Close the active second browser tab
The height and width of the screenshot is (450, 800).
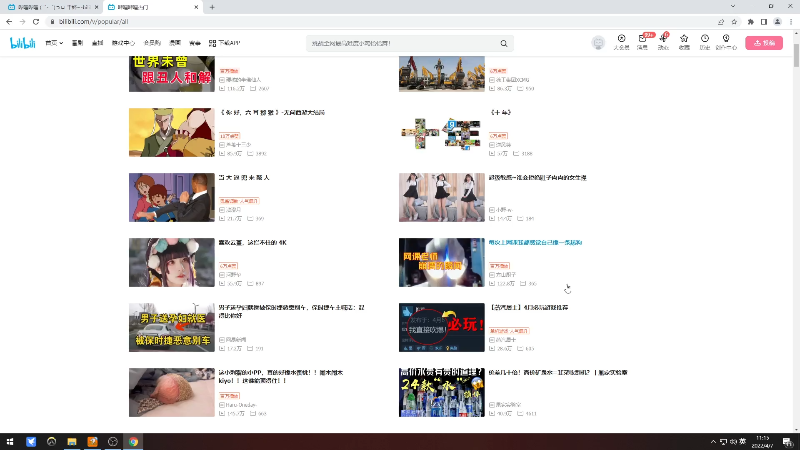(196, 7)
